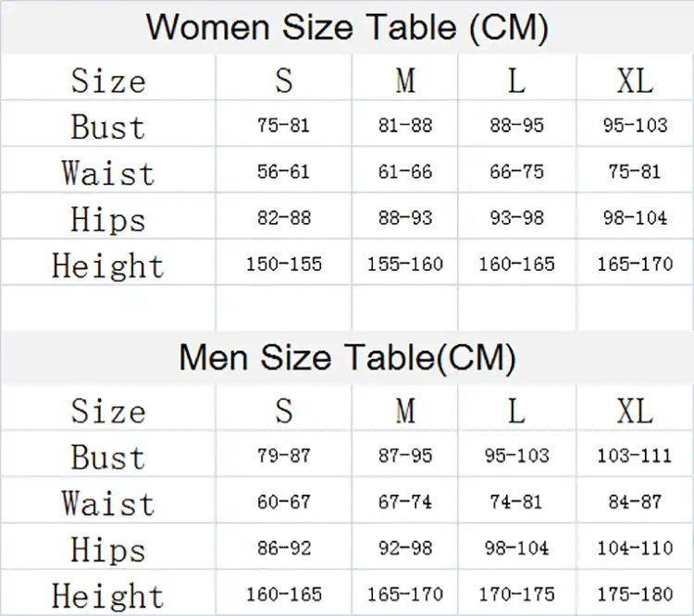Screen dimensions: 694x616
Task: Click the Women Size Table (CM) heading
Action: [x=347, y=28]
